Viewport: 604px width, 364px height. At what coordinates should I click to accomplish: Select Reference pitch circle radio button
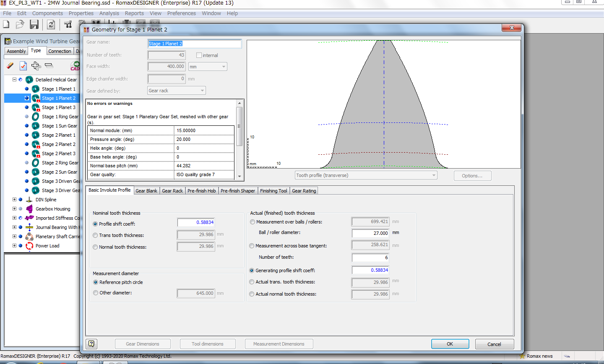[96, 282]
